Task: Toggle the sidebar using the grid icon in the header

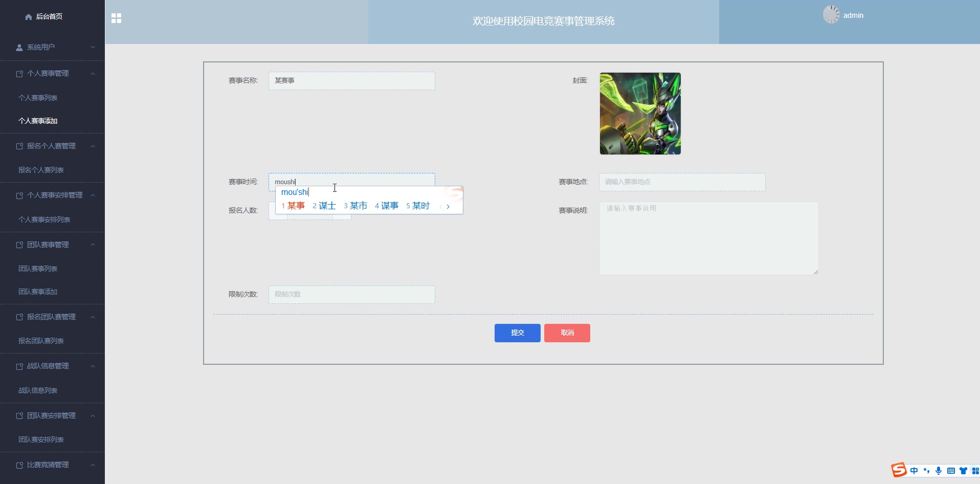Action: point(117,18)
